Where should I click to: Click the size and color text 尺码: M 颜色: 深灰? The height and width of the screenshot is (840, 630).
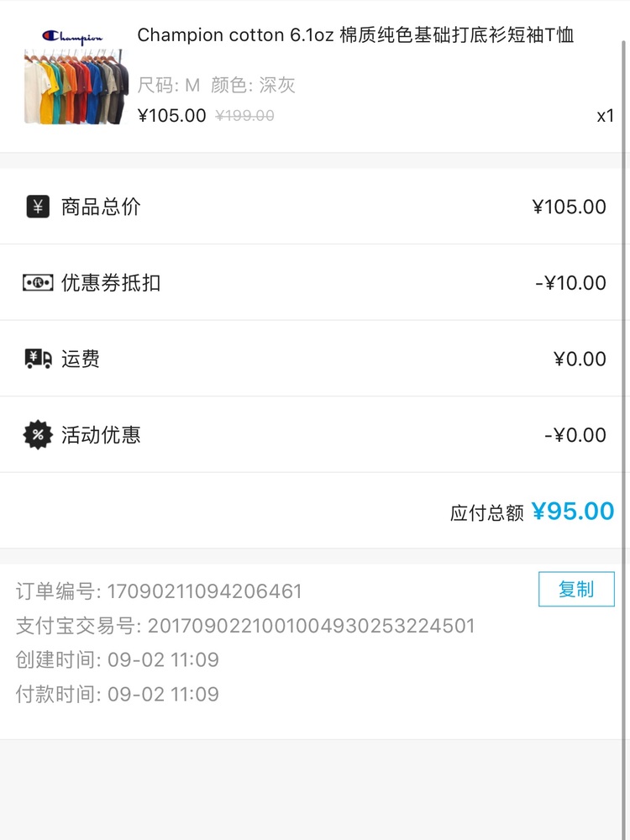click(x=216, y=85)
